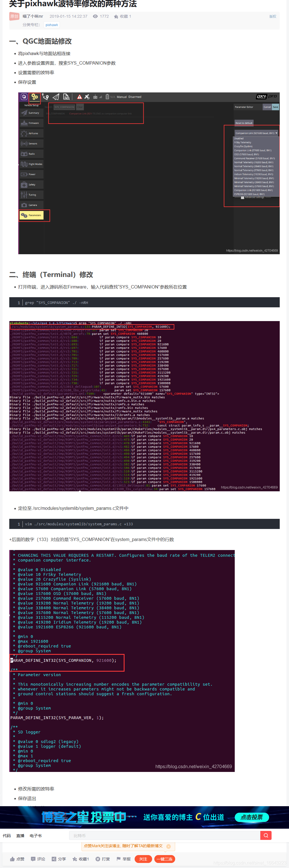Click the 版权 link
289x868 pixels.
point(273,17)
